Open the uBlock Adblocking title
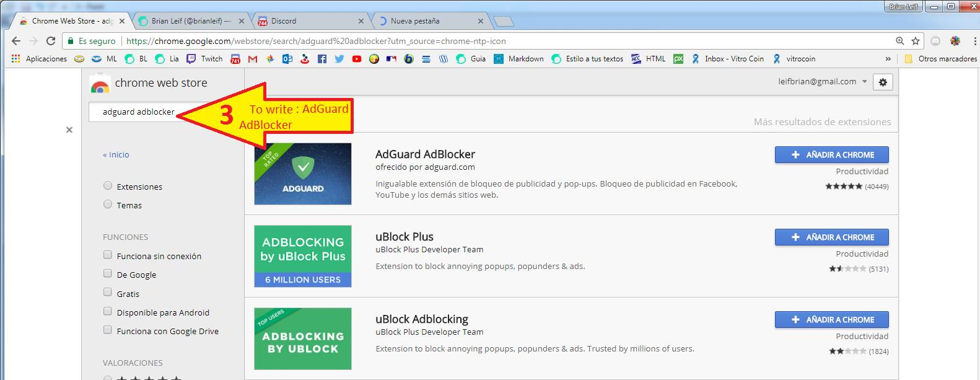This screenshot has width=980, height=380. (422, 319)
